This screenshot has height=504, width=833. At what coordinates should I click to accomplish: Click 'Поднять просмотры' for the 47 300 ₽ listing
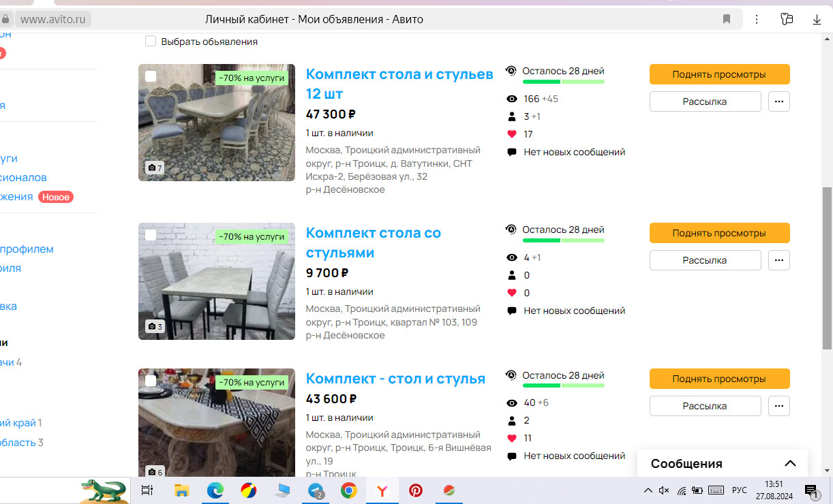point(719,74)
